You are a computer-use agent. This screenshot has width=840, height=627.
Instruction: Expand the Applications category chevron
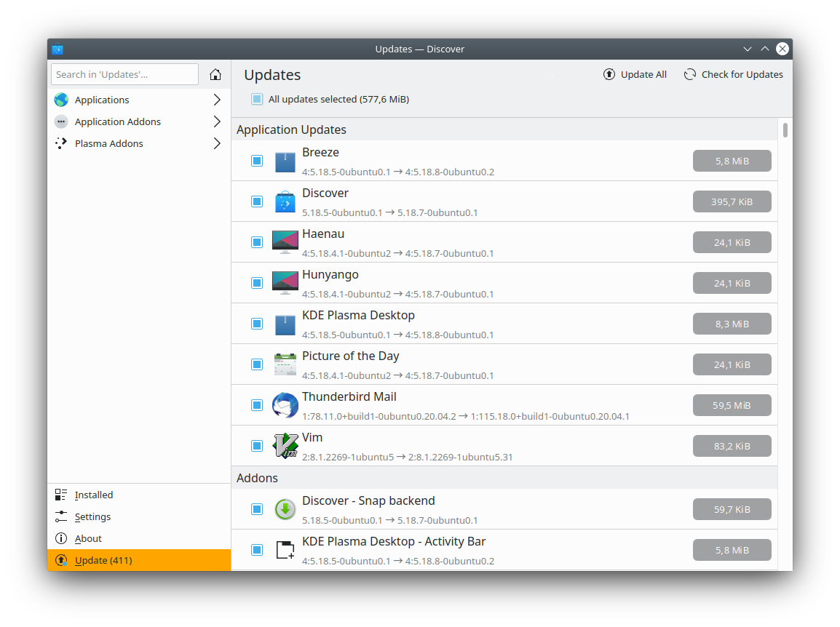(x=217, y=100)
